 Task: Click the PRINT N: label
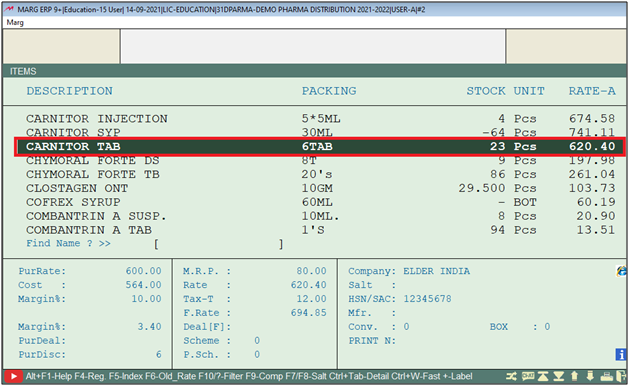click(372, 341)
